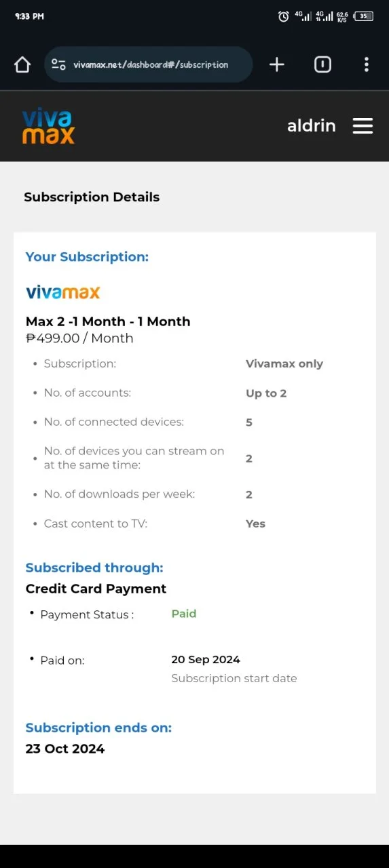Click the Subscription ends on label
Viewport: 389px width, 868px height.
(x=98, y=728)
